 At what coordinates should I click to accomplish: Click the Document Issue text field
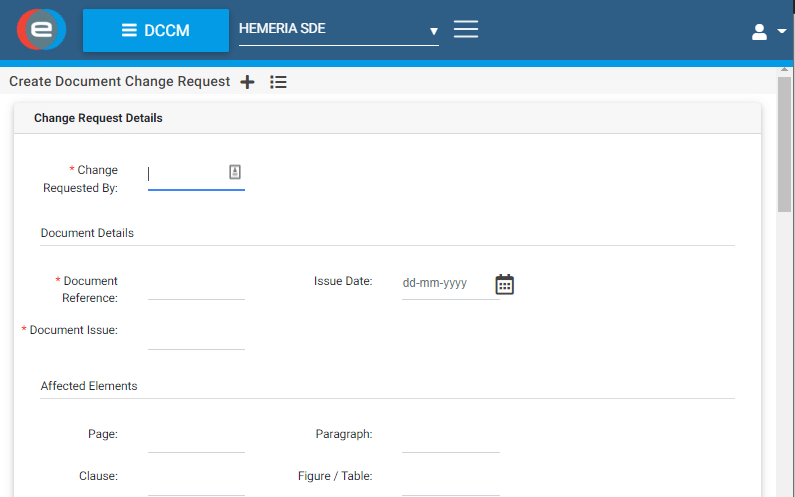(196, 336)
